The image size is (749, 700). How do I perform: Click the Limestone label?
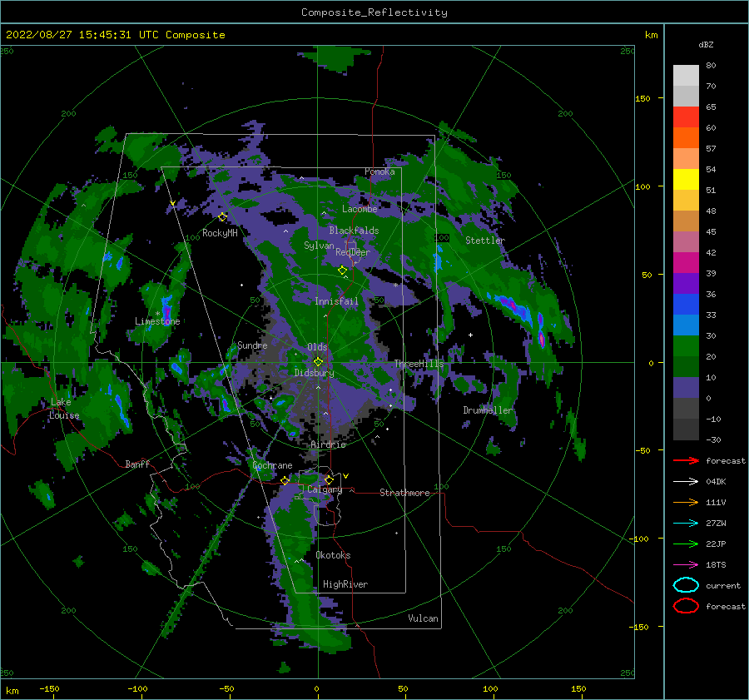[157, 321]
